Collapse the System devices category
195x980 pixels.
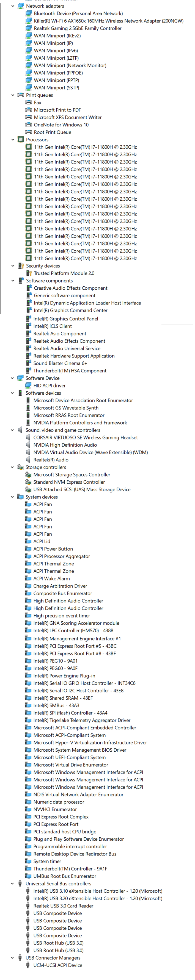pos(12,497)
